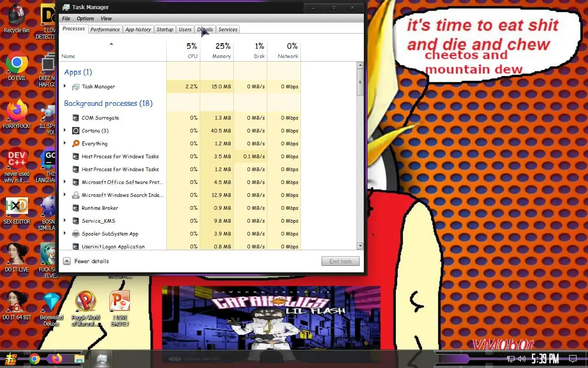The width and height of the screenshot is (588, 368).
Task: Click the Microsoft Windows Search Indexer icon
Action: click(x=76, y=195)
